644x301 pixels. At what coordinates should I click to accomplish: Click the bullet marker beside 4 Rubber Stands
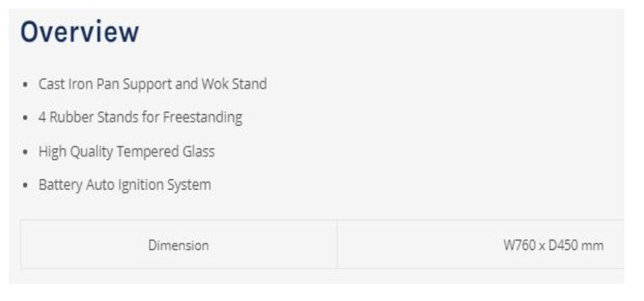(x=25, y=118)
